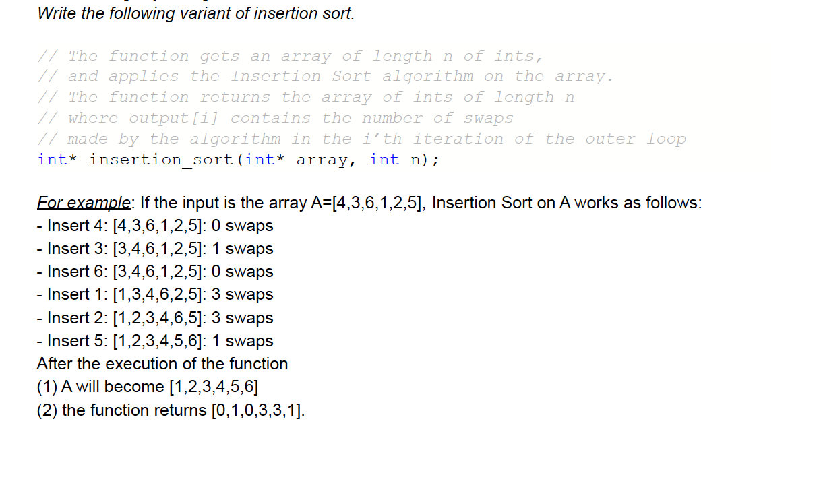Image resolution: width=821 pixels, height=504 pixels.
Task: Select the 'Insert 5' one swap line
Action: [x=155, y=340]
